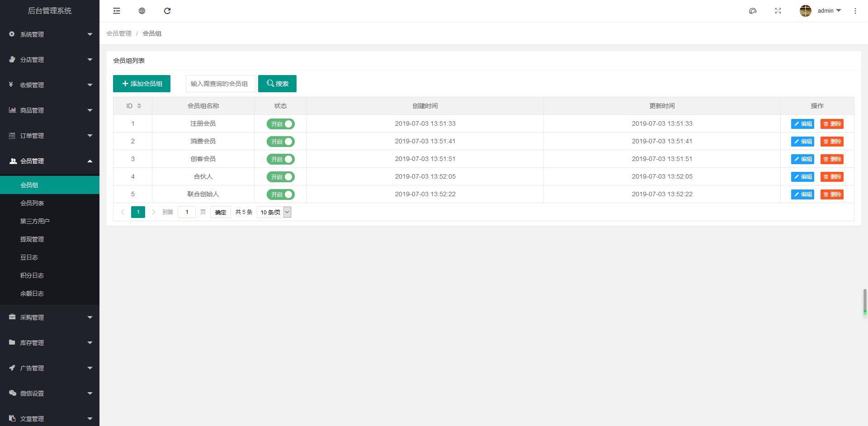This screenshot has width=868, height=426.
Task: Click the globe website icon in header
Action: coord(142,11)
